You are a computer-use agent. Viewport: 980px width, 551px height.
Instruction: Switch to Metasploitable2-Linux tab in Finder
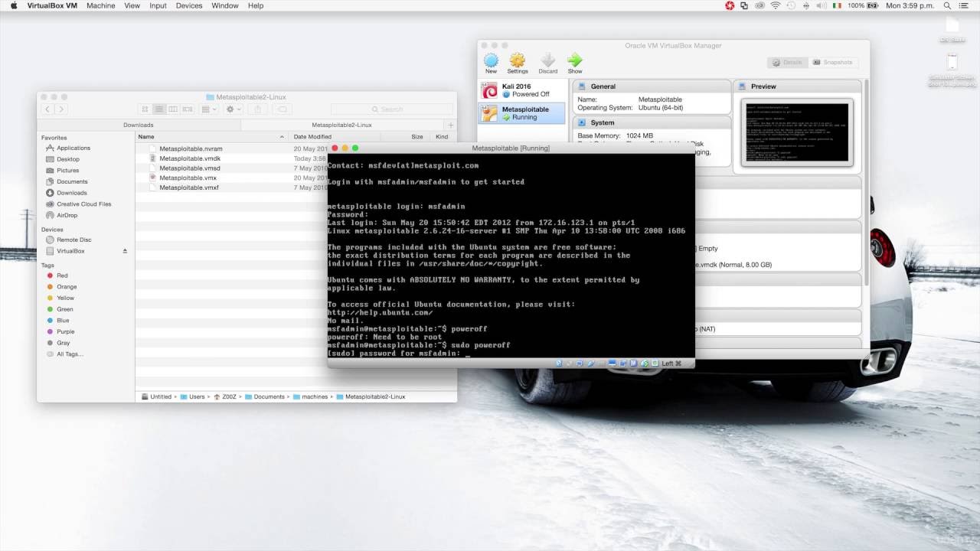[342, 125]
